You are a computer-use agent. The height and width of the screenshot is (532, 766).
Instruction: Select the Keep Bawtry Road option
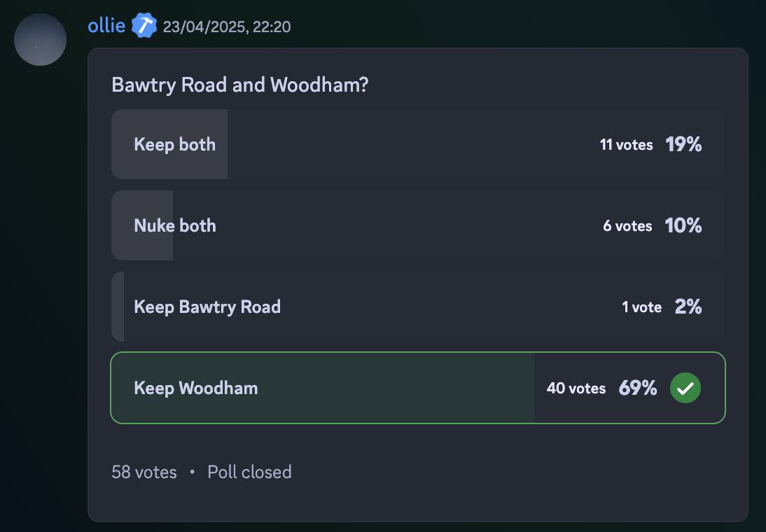pyautogui.click(x=418, y=307)
